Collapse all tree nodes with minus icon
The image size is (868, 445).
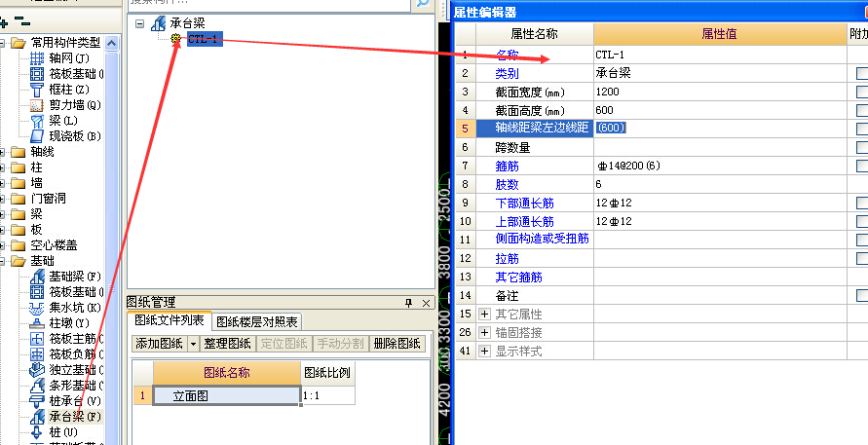pyautogui.click(x=22, y=21)
